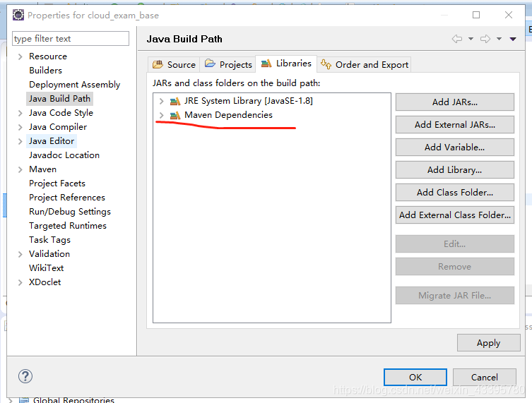Open Run/Debug Settings page

[70, 212]
